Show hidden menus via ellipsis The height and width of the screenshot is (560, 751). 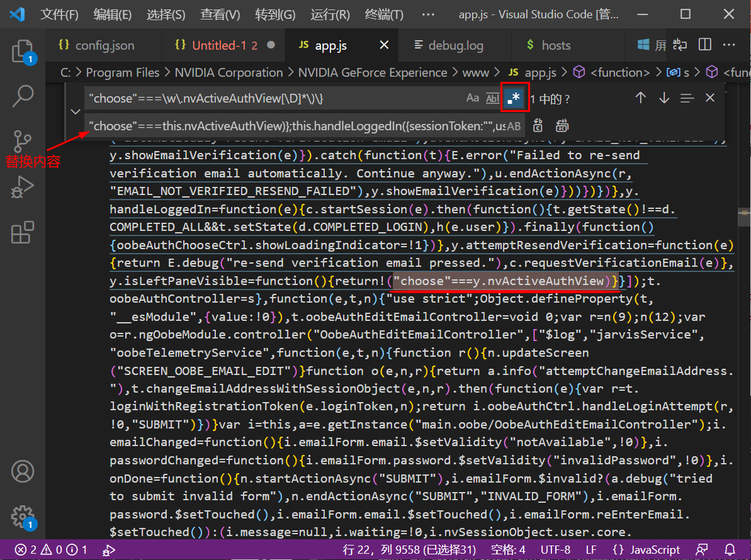coord(428,14)
